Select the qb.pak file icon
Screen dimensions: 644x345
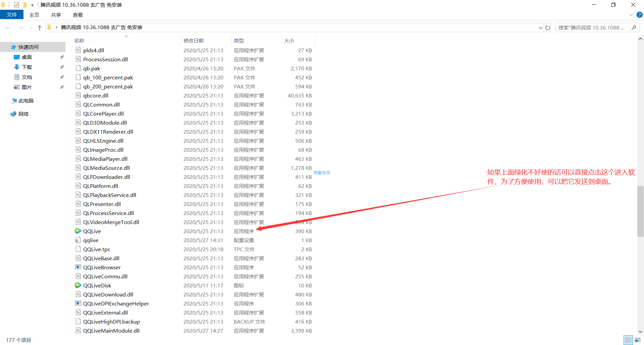click(x=78, y=68)
